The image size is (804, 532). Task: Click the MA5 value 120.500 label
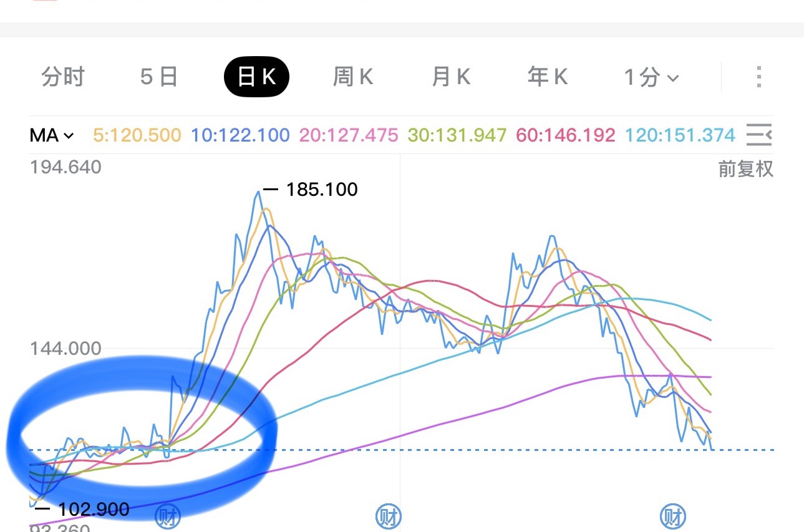coord(137,135)
